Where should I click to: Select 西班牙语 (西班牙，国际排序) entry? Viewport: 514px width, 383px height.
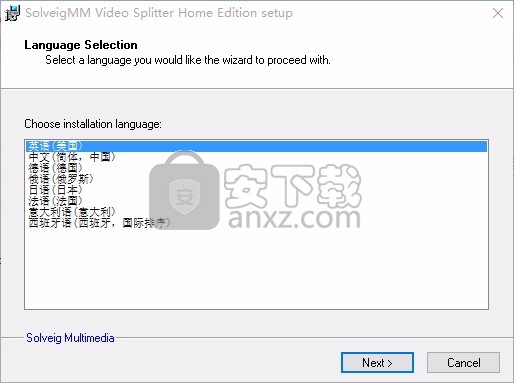(256, 223)
